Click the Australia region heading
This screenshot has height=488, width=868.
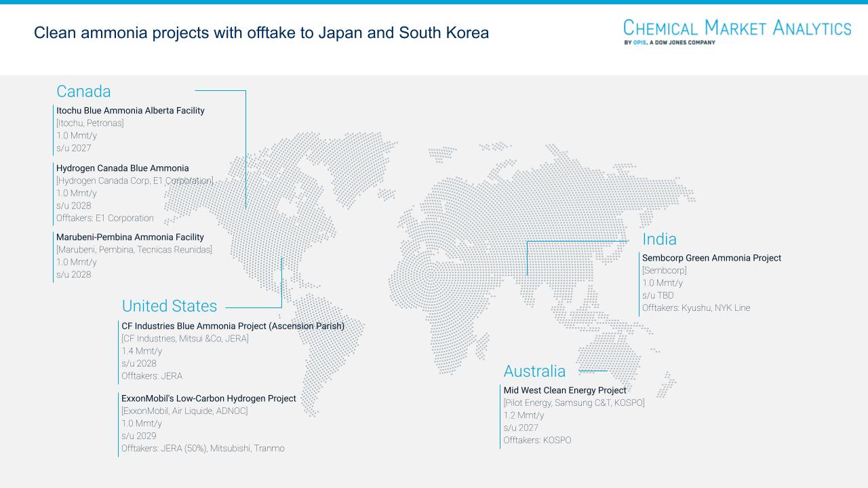534,371
